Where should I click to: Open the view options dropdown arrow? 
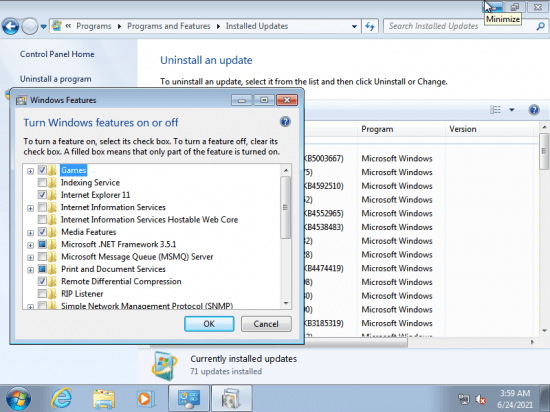pos(512,110)
